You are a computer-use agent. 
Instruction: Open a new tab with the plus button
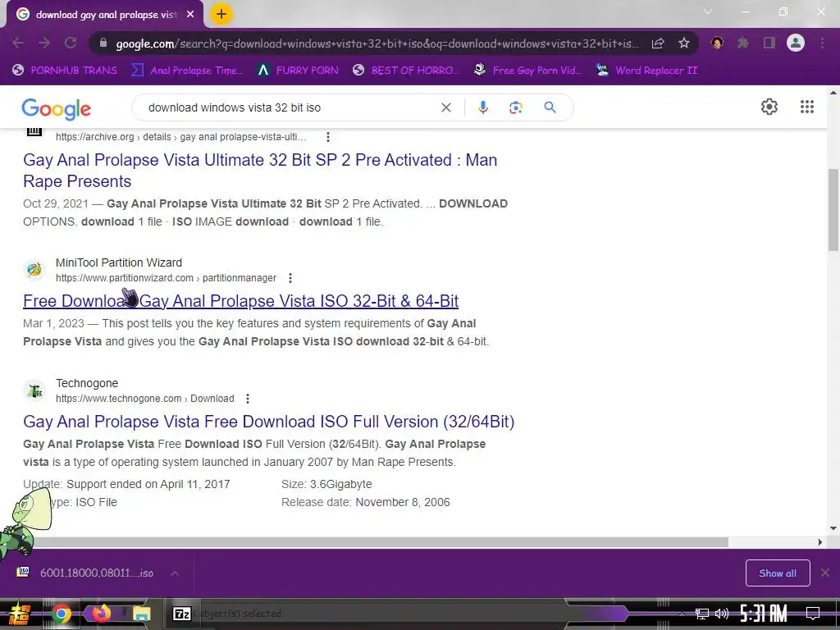point(221,15)
